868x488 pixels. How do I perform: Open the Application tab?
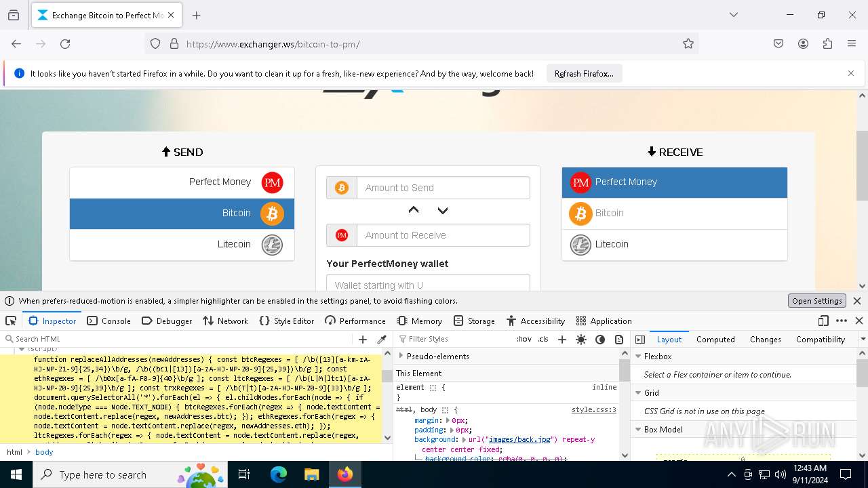pos(604,321)
